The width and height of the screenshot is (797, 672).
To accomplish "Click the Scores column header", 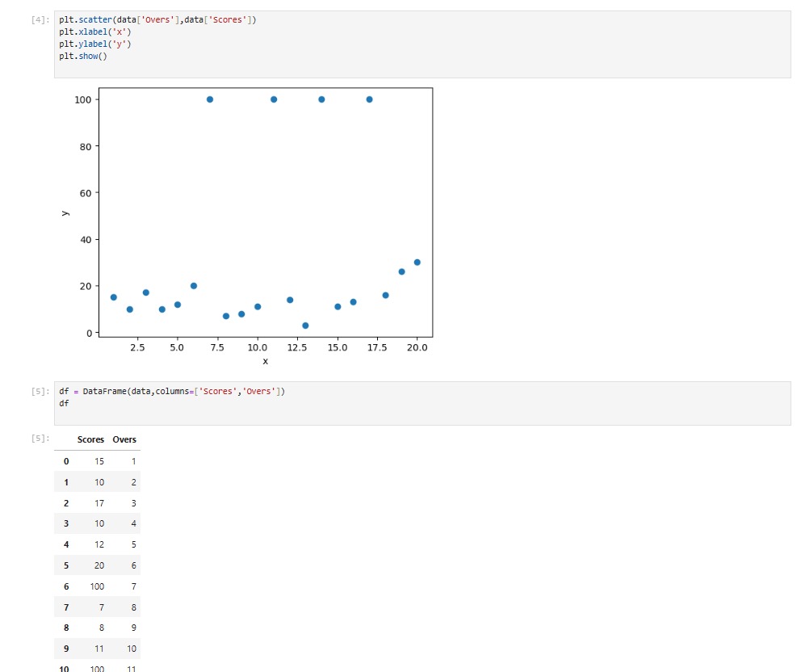I will pyautogui.click(x=90, y=439).
